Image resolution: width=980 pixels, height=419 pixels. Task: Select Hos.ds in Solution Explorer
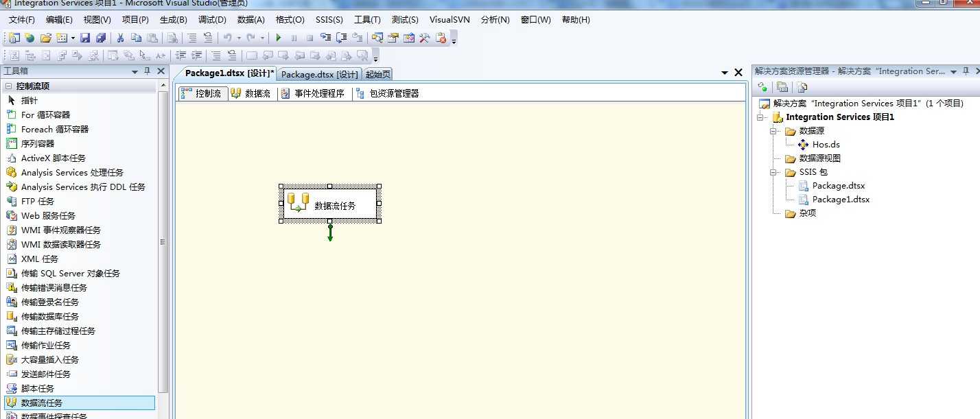(x=819, y=145)
